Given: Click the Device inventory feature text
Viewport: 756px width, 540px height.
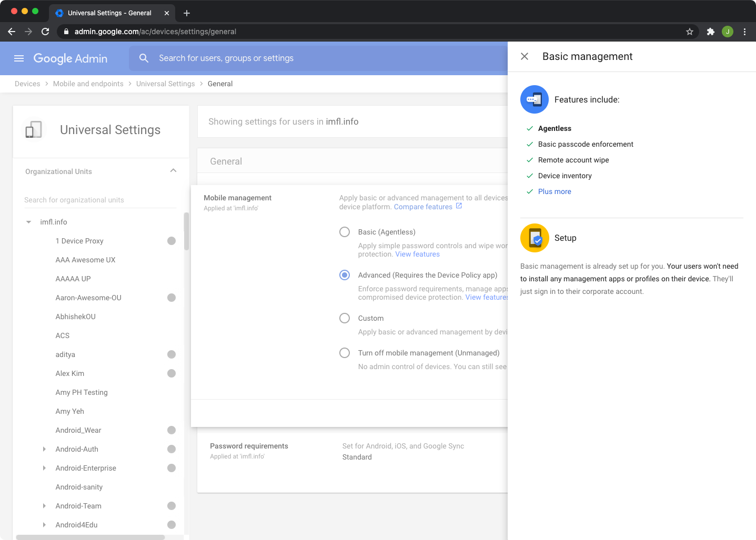Looking at the screenshot, I should click(x=565, y=176).
